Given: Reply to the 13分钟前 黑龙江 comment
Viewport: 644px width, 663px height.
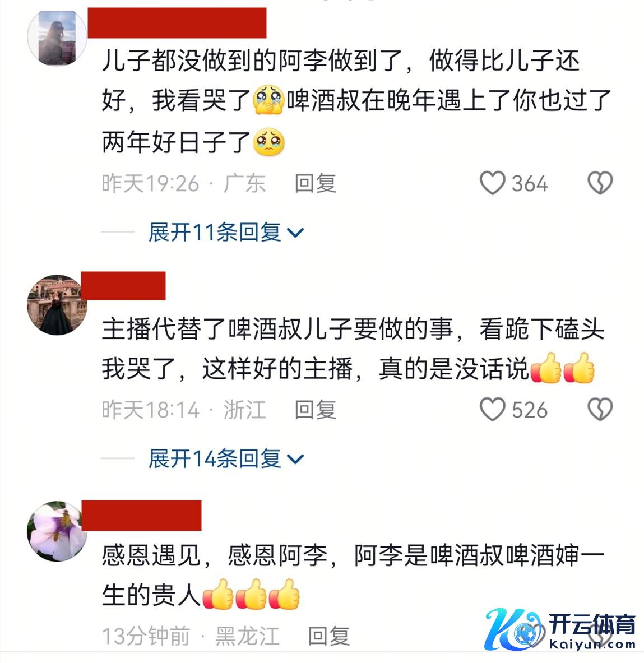Looking at the screenshot, I should pos(329,636).
